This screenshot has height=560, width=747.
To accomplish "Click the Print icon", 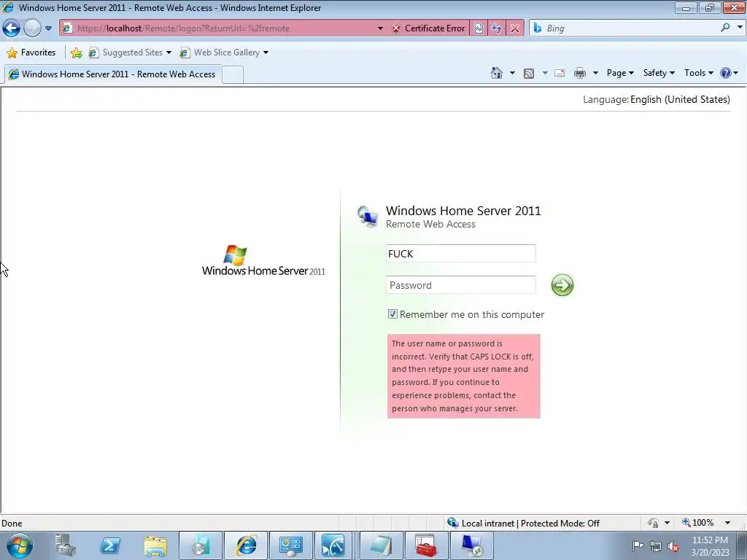I will tap(580, 73).
